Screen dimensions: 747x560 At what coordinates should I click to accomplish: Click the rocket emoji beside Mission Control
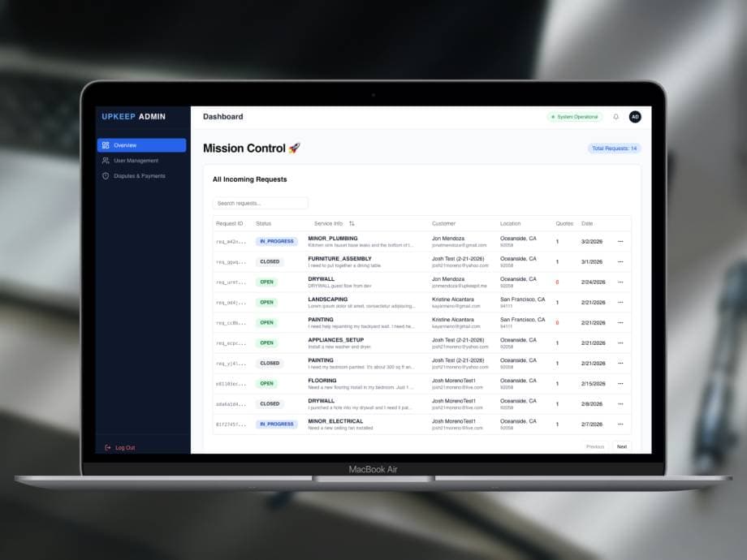point(293,148)
